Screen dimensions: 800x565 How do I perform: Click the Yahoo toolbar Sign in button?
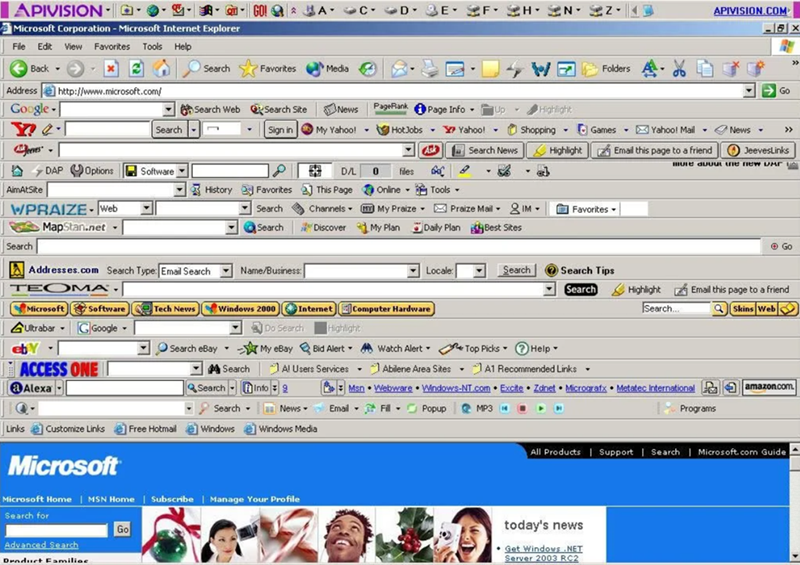[280, 130]
